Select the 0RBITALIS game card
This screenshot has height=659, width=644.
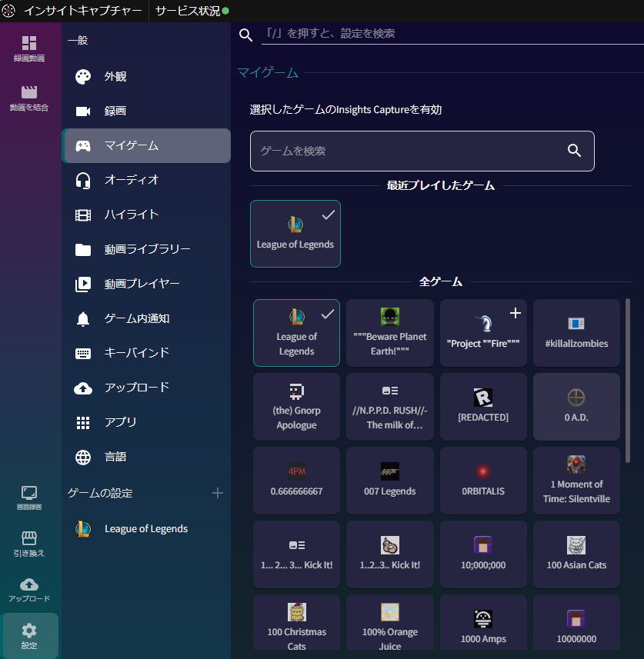(x=483, y=481)
